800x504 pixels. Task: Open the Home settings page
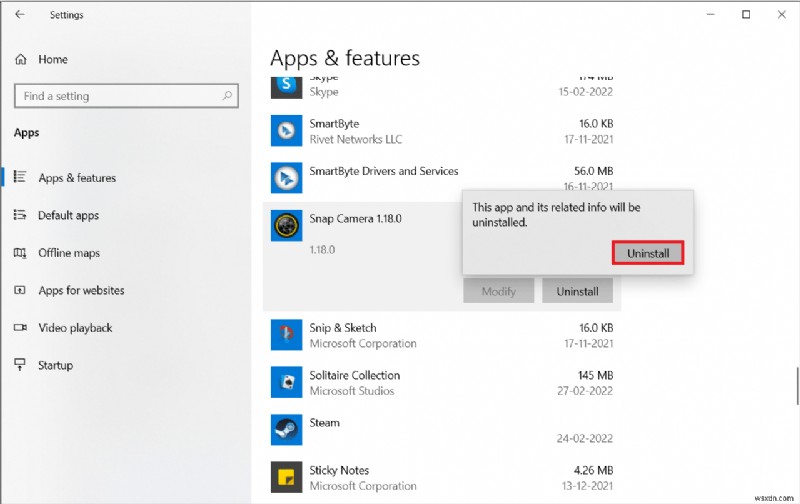click(x=52, y=59)
